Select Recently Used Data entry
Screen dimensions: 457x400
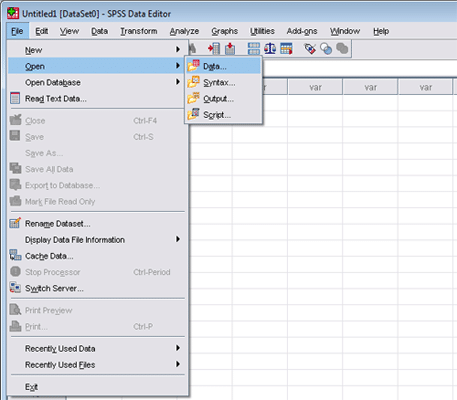coord(97,348)
